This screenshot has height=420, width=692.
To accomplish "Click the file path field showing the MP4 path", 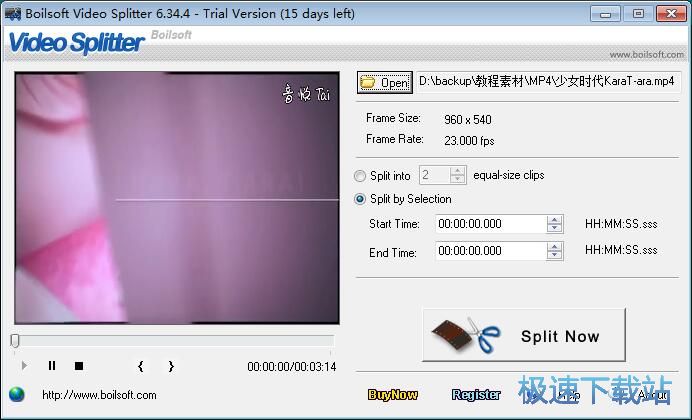I will click(549, 82).
